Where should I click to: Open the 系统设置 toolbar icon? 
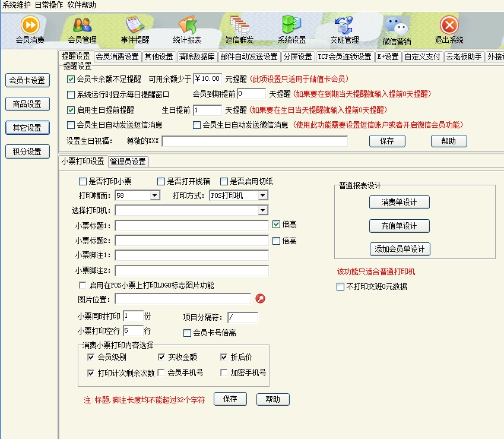click(291, 26)
